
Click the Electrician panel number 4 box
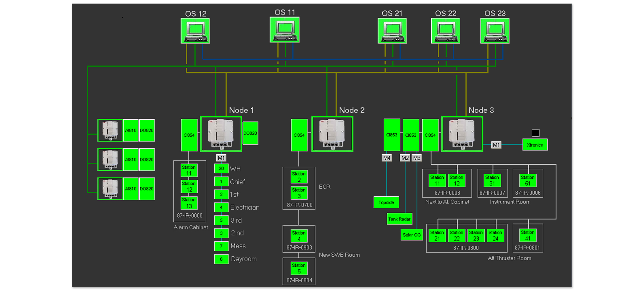click(221, 207)
